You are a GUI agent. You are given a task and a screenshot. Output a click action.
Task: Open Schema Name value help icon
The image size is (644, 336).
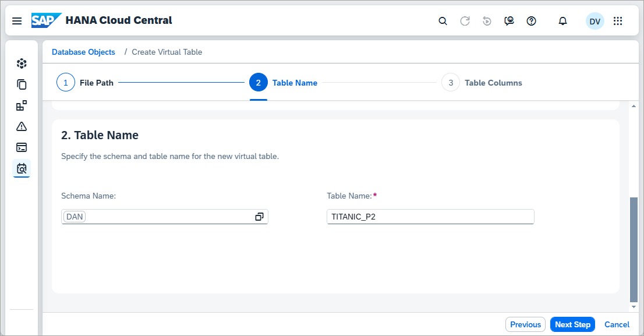259,217
